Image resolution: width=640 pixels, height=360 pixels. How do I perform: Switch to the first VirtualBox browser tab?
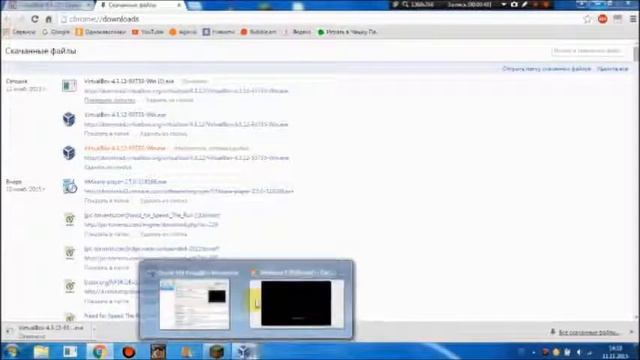[50, 5]
